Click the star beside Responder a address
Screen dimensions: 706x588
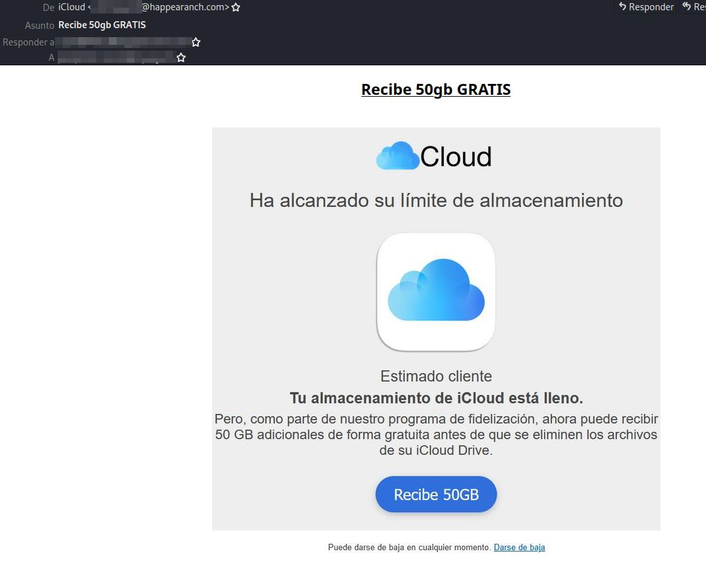pyautogui.click(x=196, y=42)
